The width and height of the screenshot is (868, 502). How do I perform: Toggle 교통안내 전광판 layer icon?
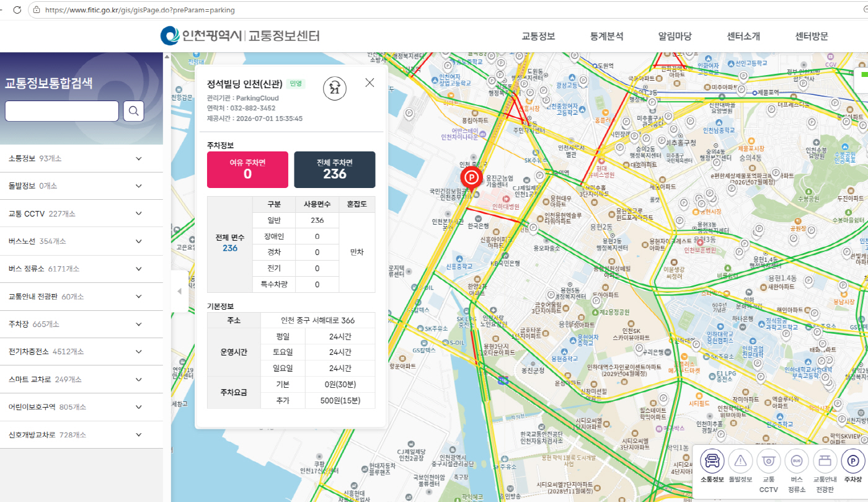[825, 461]
